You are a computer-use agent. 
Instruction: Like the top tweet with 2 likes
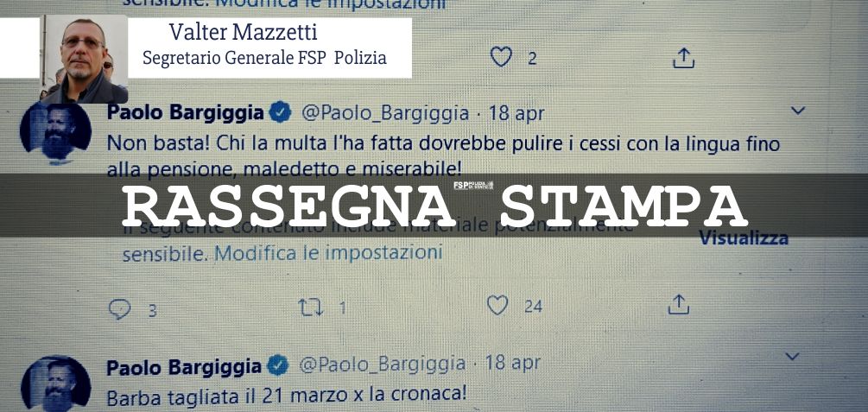[x=501, y=56]
